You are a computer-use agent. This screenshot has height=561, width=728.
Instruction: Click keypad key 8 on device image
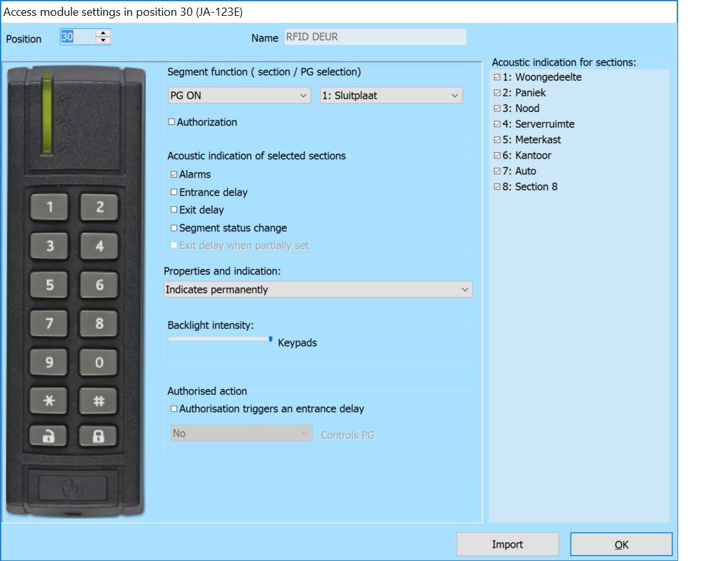(x=99, y=323)
